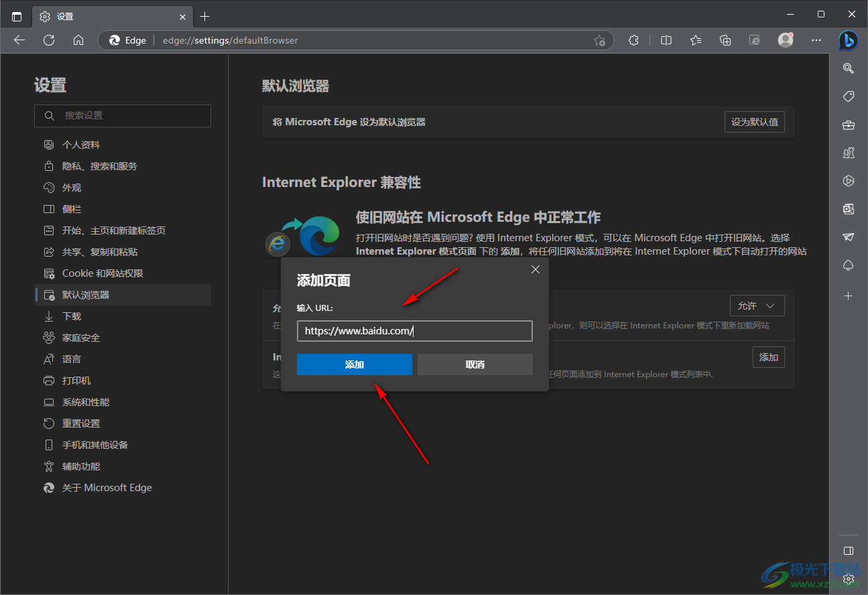Select 默认浏览器 in sidebar
868x595 pixels.
click(x=123, y=295)
